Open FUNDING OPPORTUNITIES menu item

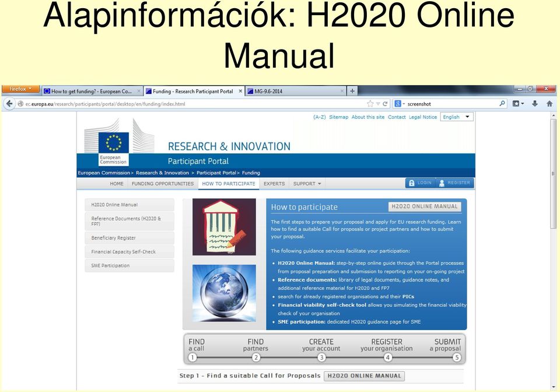coord(163,184)
